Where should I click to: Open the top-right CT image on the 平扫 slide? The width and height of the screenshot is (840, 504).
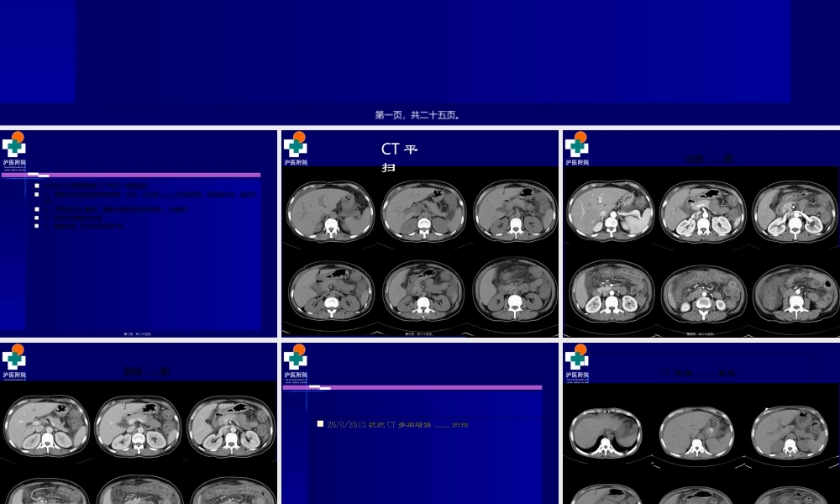pyautogui.click(x=515, y=211)
